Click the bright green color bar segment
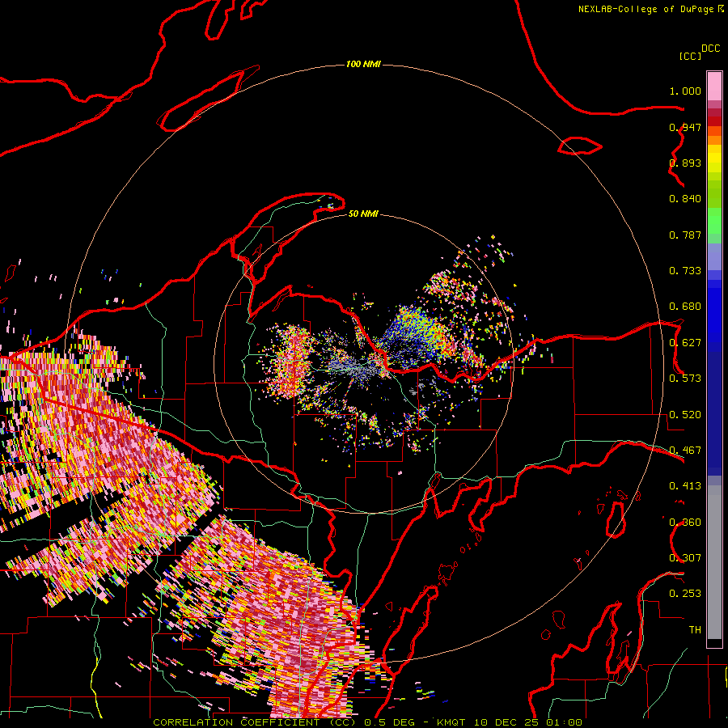 click(714, 221)
